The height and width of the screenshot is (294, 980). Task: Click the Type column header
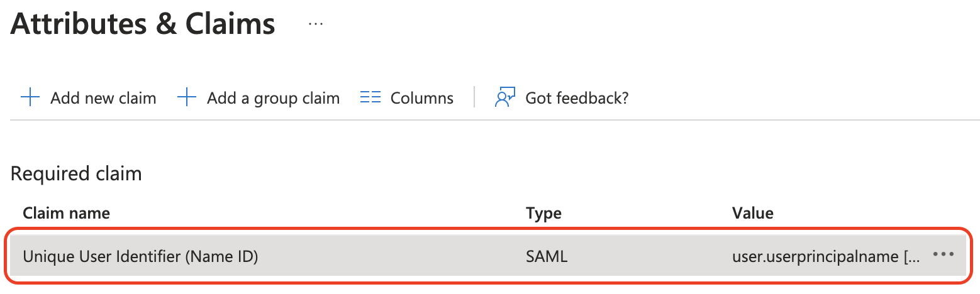pyautogui.click(x=543, y=213)
